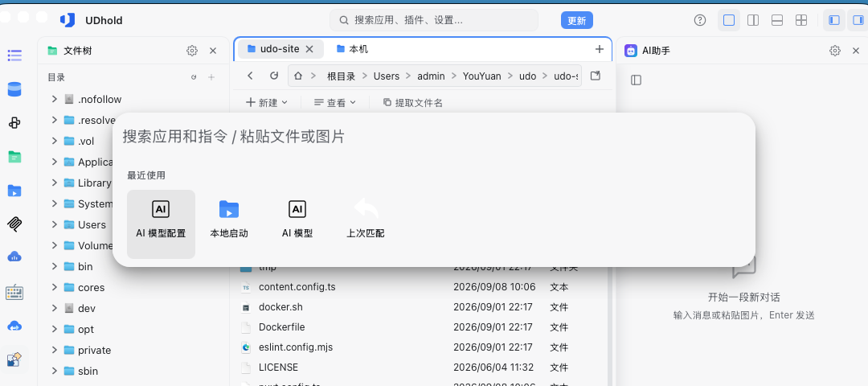
Task: Expand the opt folder
Action: pyautogui.click(x=55, y=329)
